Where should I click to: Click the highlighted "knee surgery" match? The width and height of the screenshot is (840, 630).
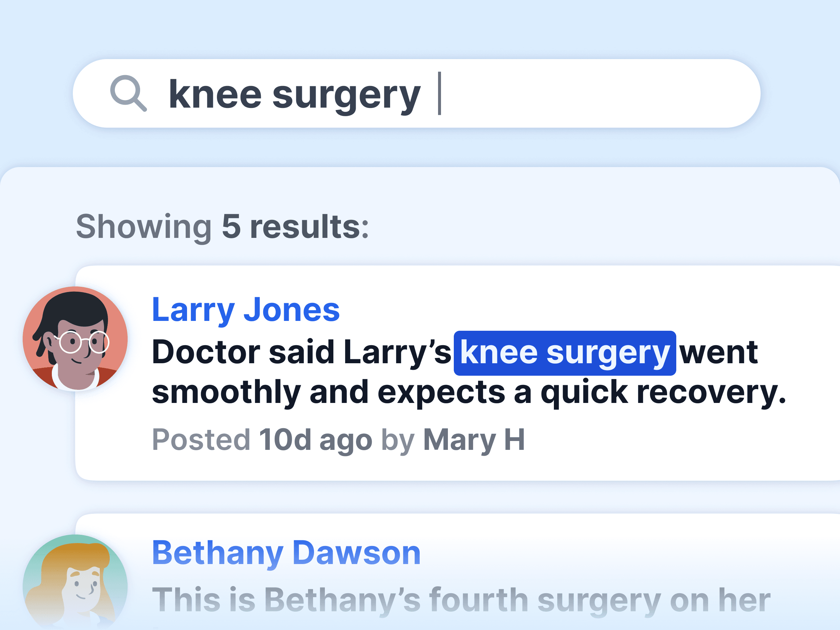[x=564, y=353]
